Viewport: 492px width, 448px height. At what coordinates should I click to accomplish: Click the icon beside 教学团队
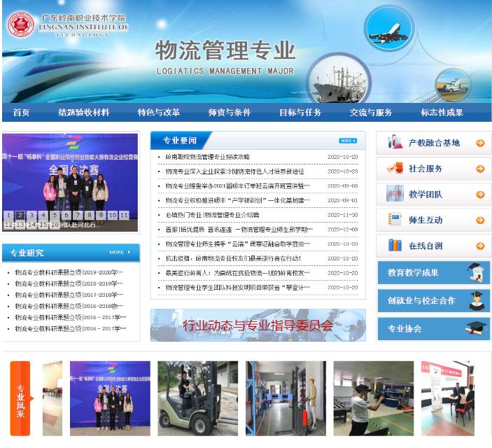(395, 194)
